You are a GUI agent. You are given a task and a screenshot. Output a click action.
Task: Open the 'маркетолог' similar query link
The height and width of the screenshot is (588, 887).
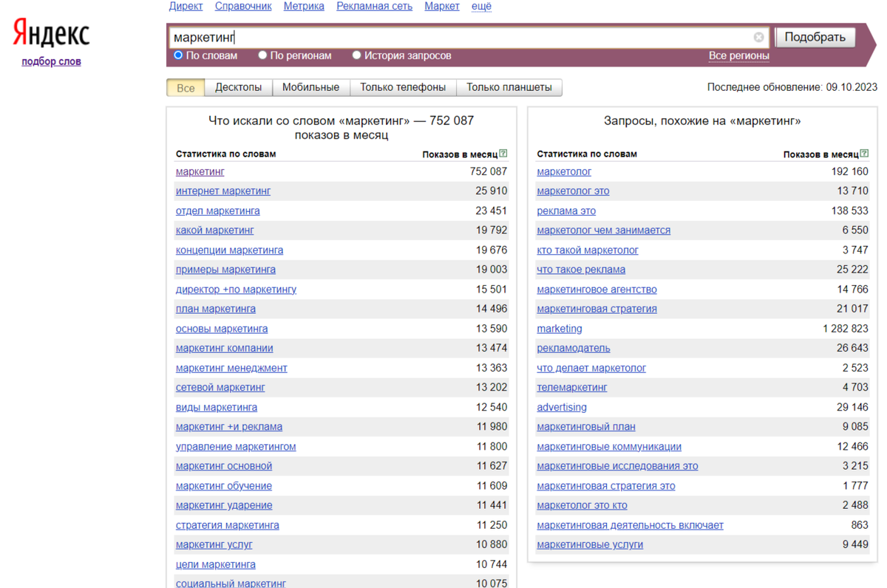pyautogui.click(x=564, y=171)
